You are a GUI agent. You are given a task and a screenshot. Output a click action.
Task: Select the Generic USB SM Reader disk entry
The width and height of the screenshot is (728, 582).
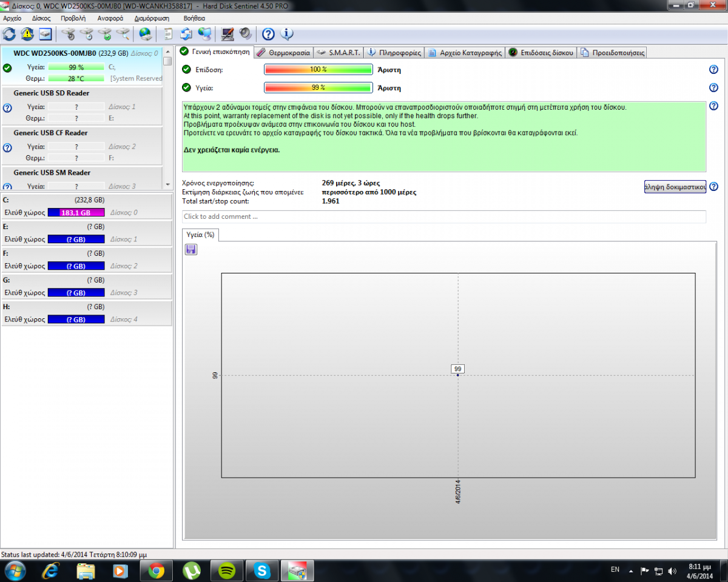pyautogui.click(x=81, y=178)
